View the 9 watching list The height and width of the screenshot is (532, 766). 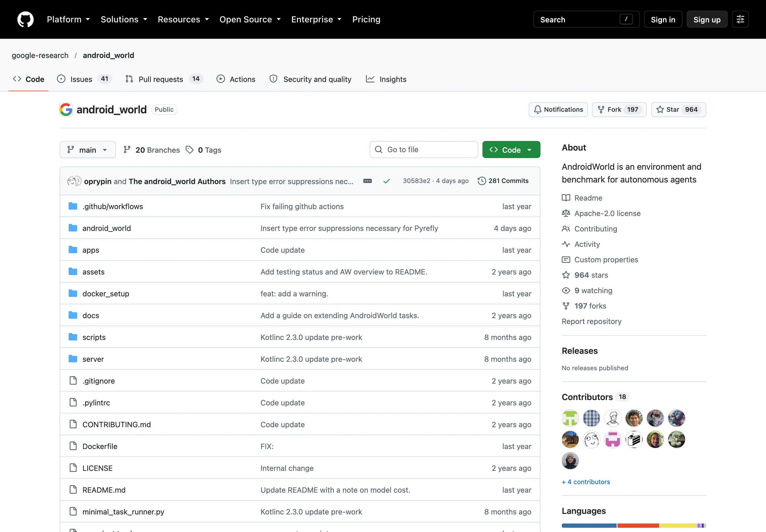click(587, 291)
